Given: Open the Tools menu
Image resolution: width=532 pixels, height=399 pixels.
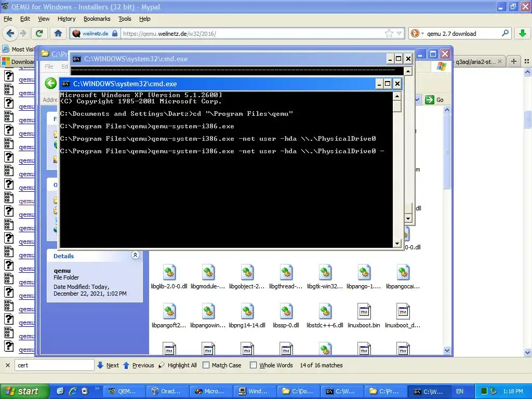Looking at the screenshot, I should point(125,19).
